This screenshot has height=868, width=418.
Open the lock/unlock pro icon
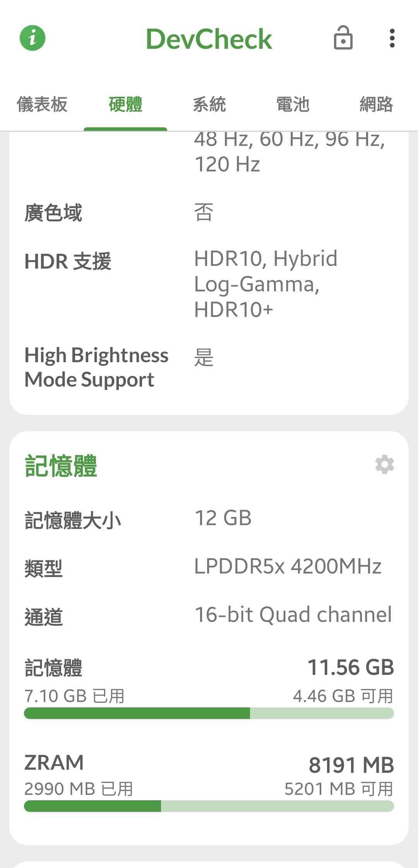(x=343, y=38)
